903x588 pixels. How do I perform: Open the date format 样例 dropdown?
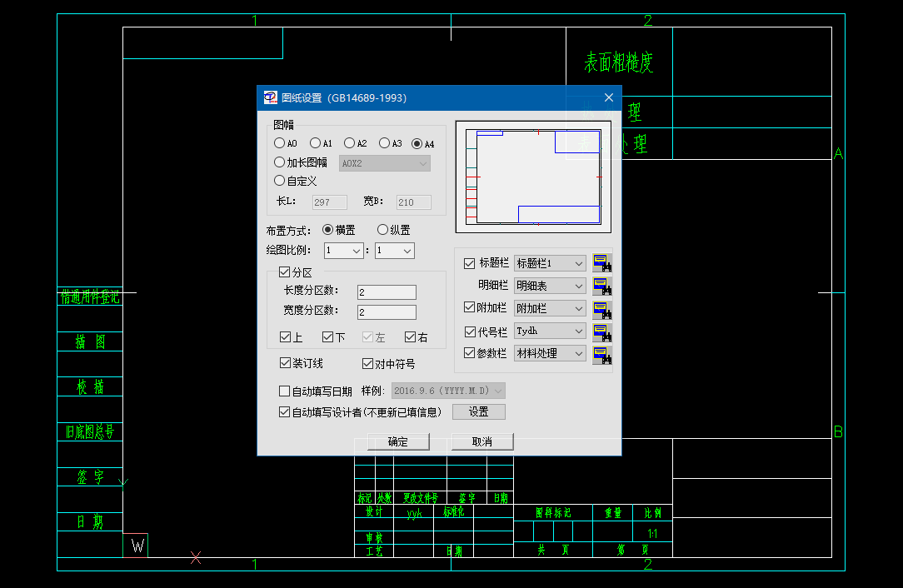[x=449, y=391]
